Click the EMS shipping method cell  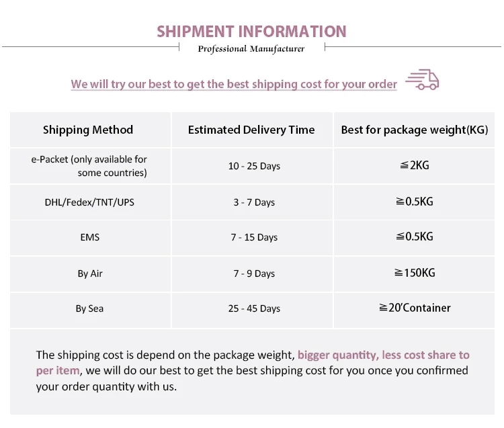(x=89, y=237)
